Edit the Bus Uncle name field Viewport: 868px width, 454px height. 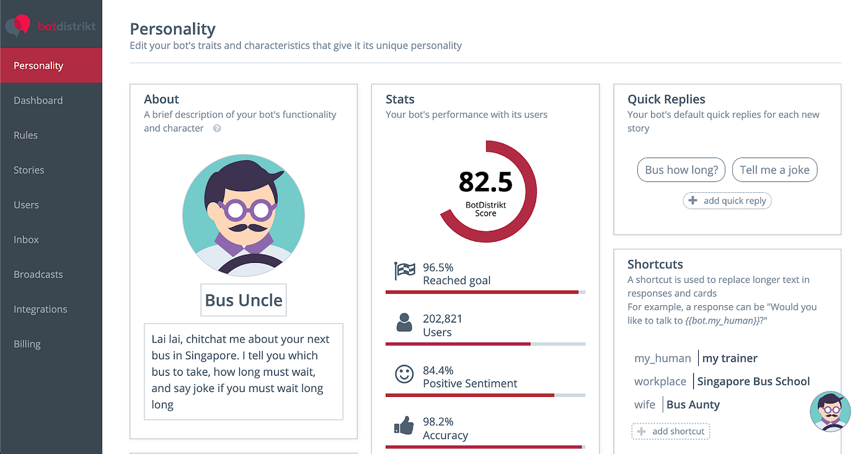click(244, 300)
